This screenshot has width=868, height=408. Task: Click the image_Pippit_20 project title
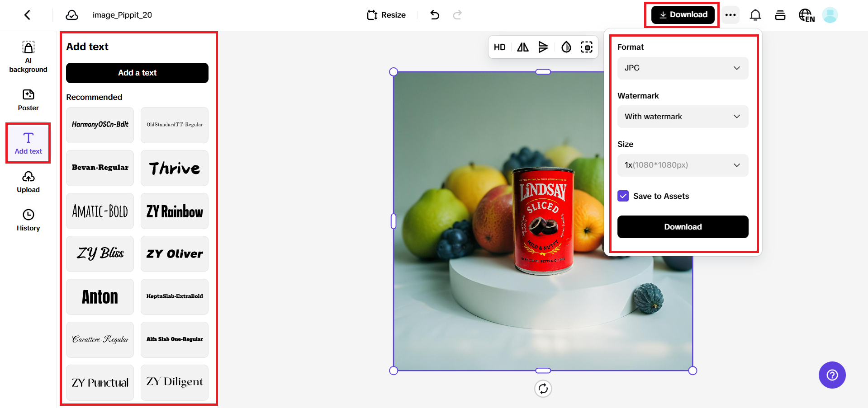[122, 15]
